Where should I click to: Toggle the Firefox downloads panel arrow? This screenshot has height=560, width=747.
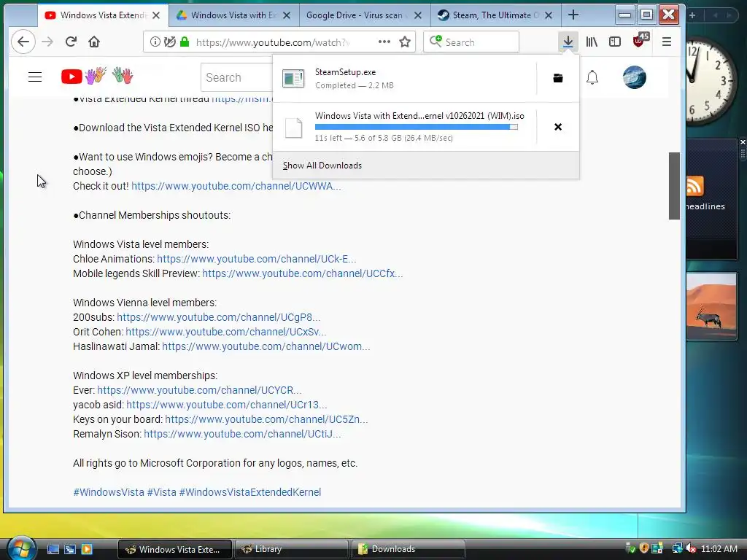coord(568,42)
